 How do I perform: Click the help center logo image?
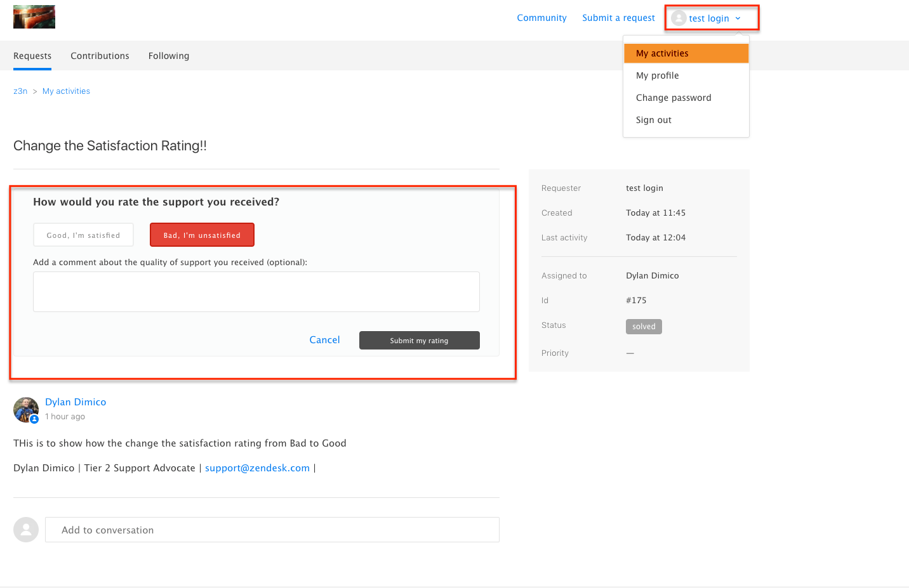[x=34, y=17]
